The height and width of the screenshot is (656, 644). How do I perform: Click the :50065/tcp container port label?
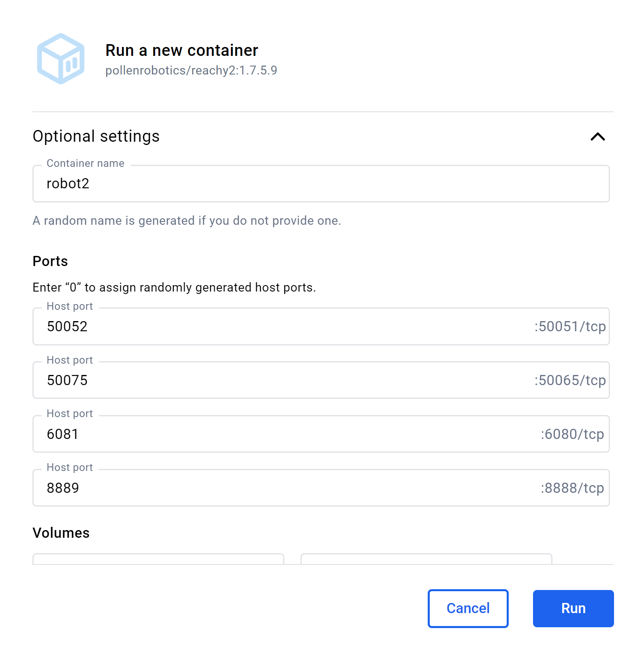click(570, 380)
